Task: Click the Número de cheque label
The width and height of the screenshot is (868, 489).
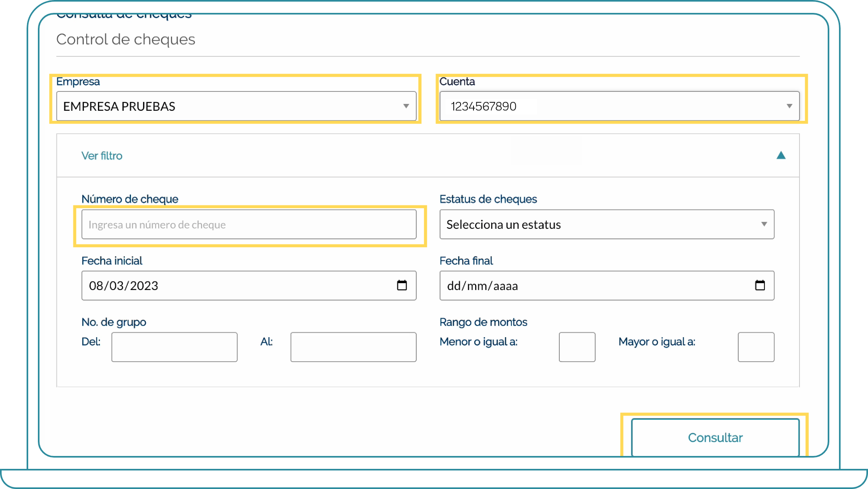Action: 130,199
